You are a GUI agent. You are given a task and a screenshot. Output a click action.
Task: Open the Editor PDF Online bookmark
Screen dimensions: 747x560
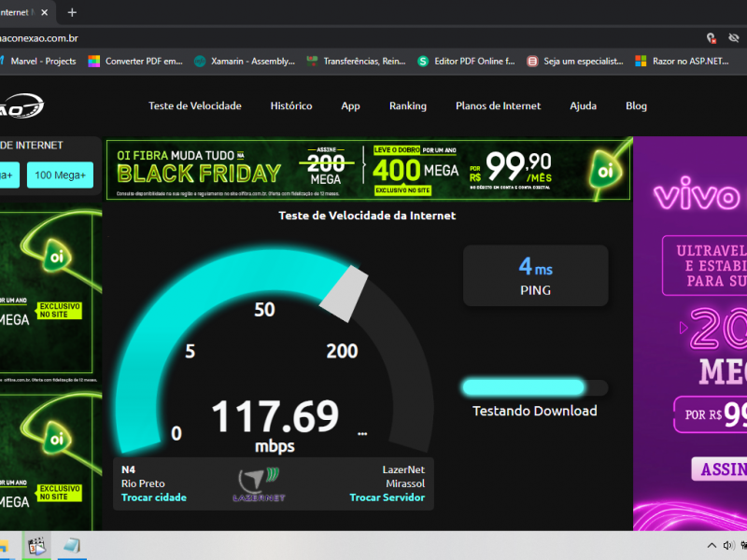(466, 61)
